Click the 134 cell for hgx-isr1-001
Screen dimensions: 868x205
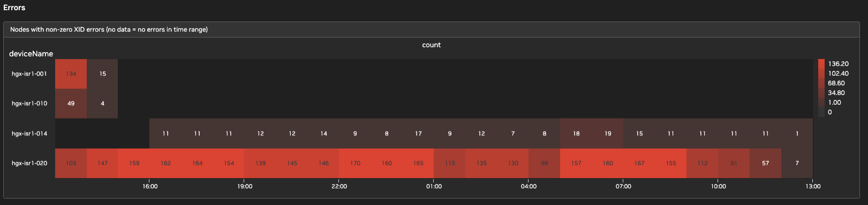point(71,74)
